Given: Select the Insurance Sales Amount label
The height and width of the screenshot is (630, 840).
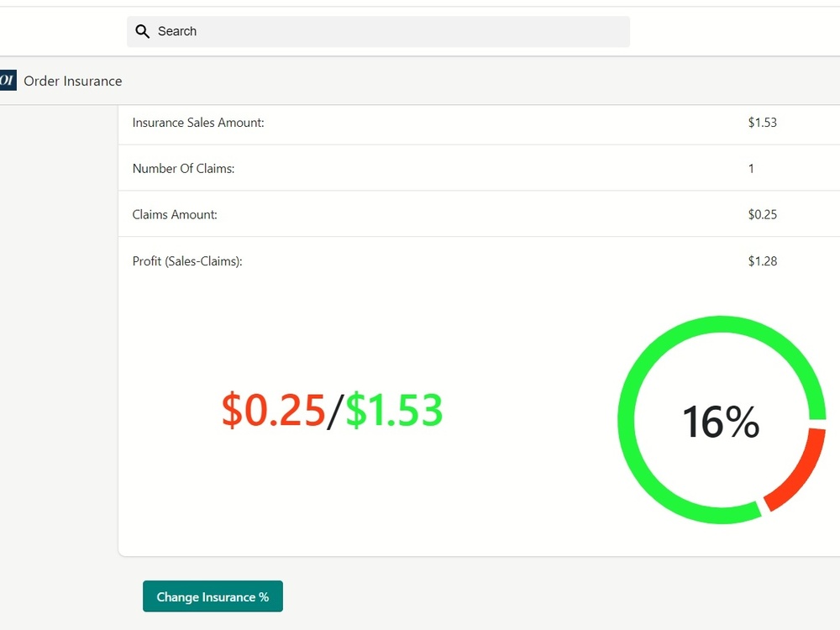Looking at the screenshot, I should (198, 123).
